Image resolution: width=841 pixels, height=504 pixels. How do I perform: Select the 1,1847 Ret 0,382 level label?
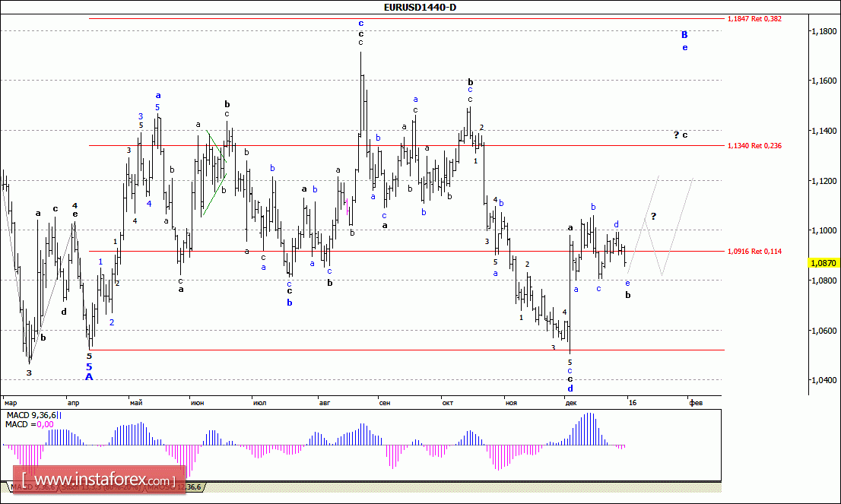click(x=754, y=17)
